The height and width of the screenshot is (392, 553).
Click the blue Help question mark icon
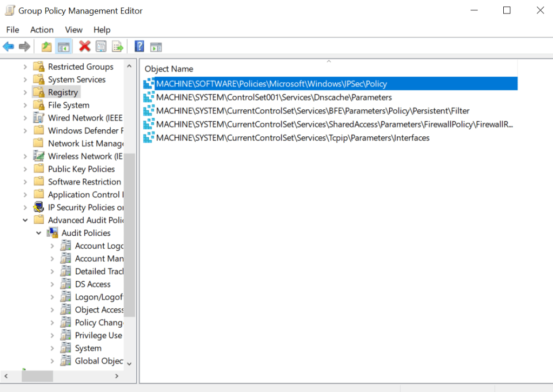coord(139,46)
